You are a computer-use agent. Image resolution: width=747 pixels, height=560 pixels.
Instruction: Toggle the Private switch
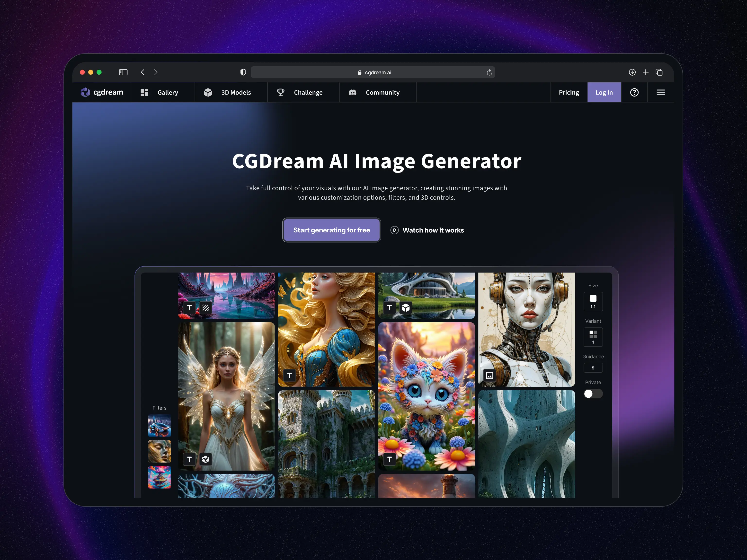click(593, 394)
